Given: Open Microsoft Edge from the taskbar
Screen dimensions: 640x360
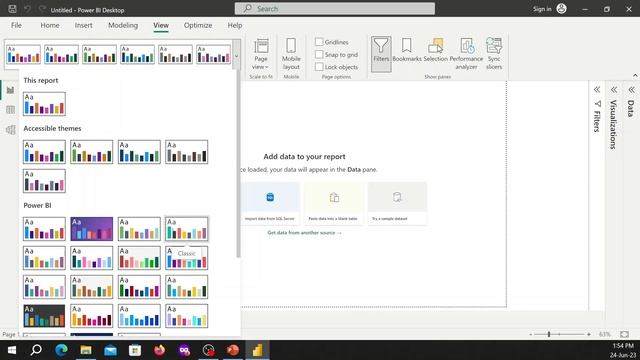Looking at the screenshot, I should click(61, 350).
